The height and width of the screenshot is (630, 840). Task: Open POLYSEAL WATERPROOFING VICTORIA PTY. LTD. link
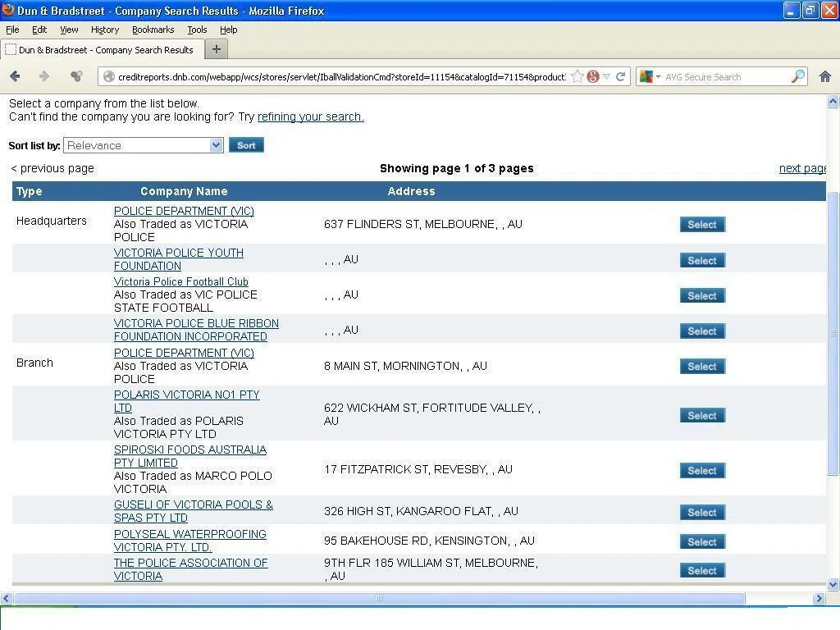[190, 541]
